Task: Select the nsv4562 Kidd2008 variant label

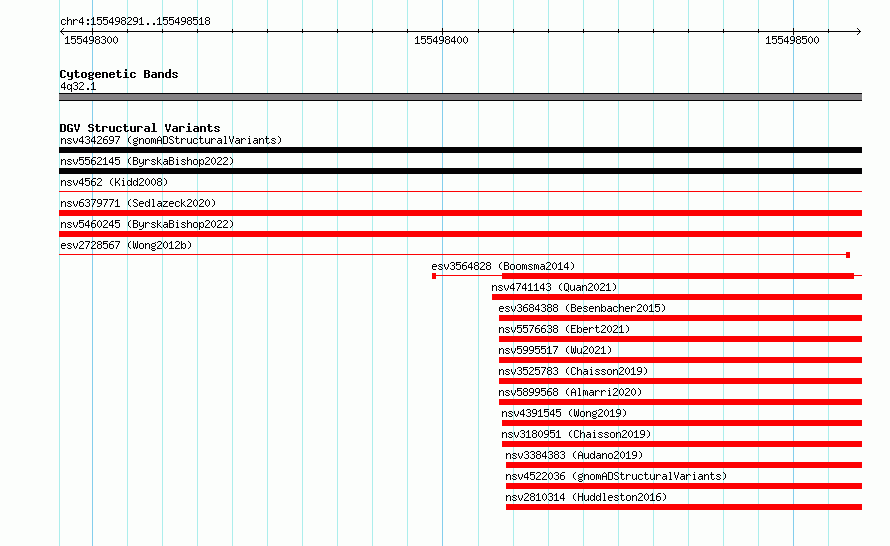Action: click(114, 182)
